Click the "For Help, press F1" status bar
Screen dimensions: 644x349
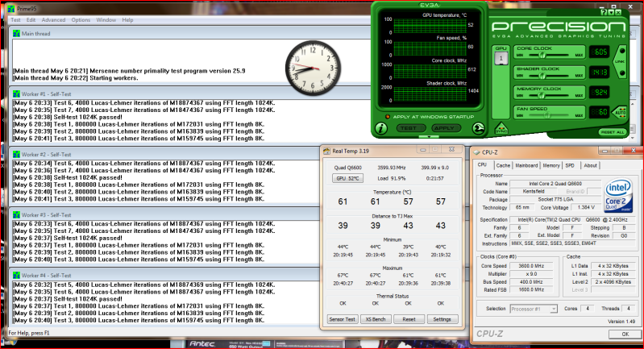coord(29,333)
